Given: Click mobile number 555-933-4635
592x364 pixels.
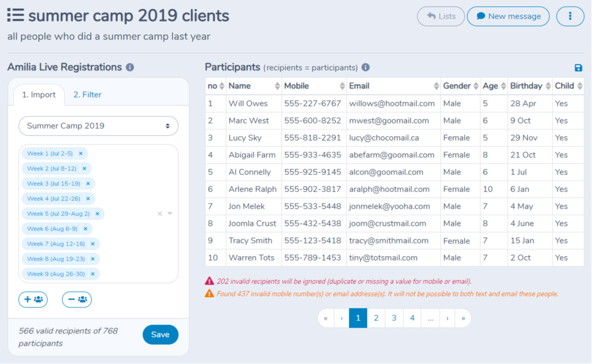Looking at the screenshot, I should (312, 155).
